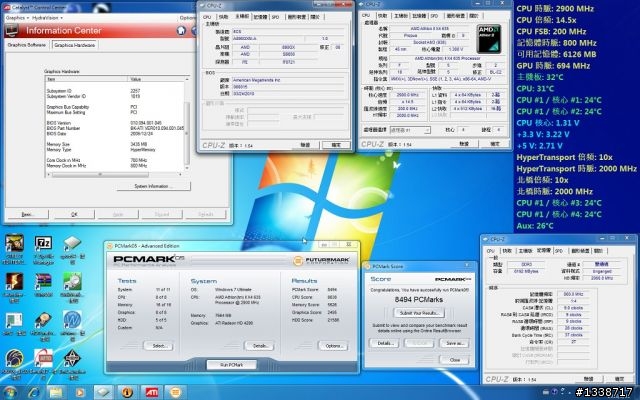
Task: Click the Run PCMark button
Action: point(231,364)
